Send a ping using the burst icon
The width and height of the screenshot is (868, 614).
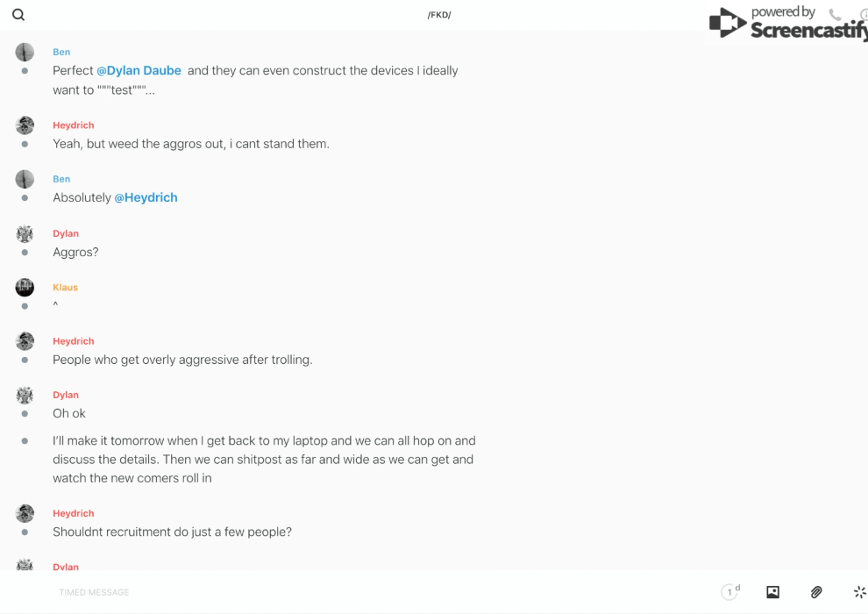coord(859,592)
